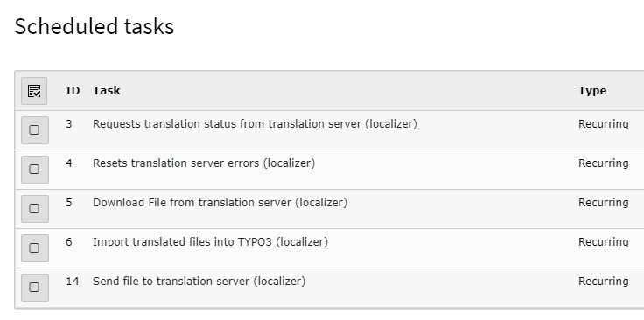Tick the checkbox for Download File task
The image size is (644, 320).
34,209
